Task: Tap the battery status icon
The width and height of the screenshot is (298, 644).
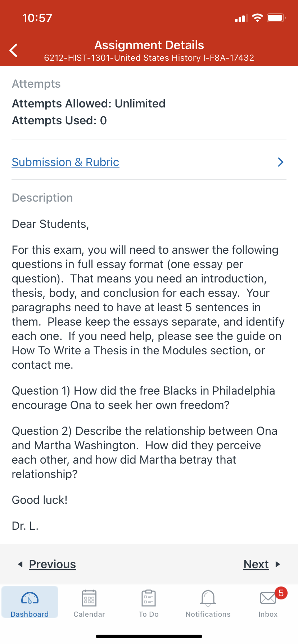Action: 276,18
